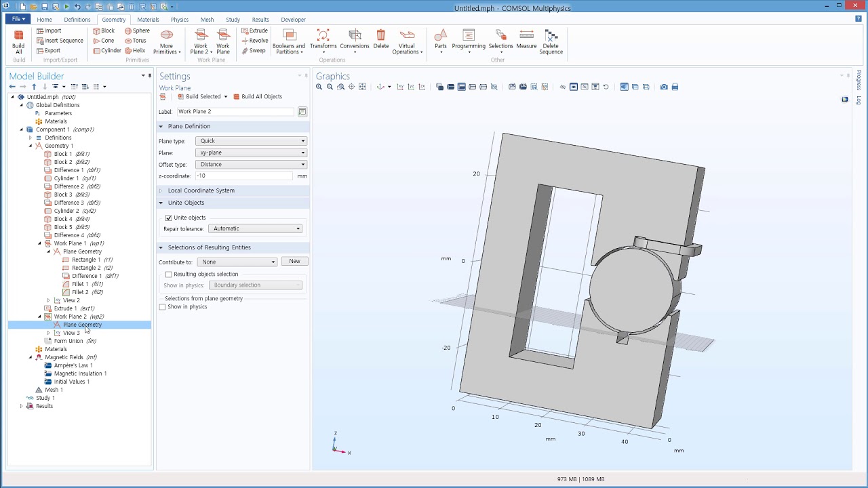
Task: Zoom in on the Graphics view
Action: point(319,87)
